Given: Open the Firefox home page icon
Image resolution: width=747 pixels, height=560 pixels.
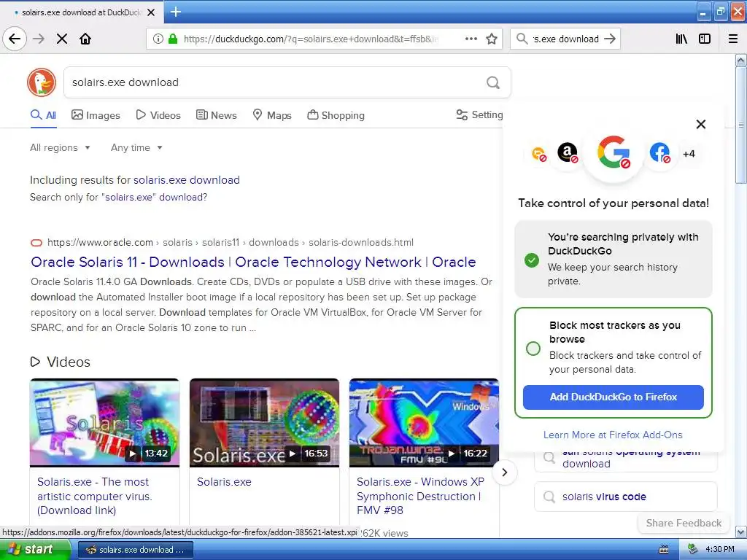Looking at the screenshot, I should tap(85, 39).
